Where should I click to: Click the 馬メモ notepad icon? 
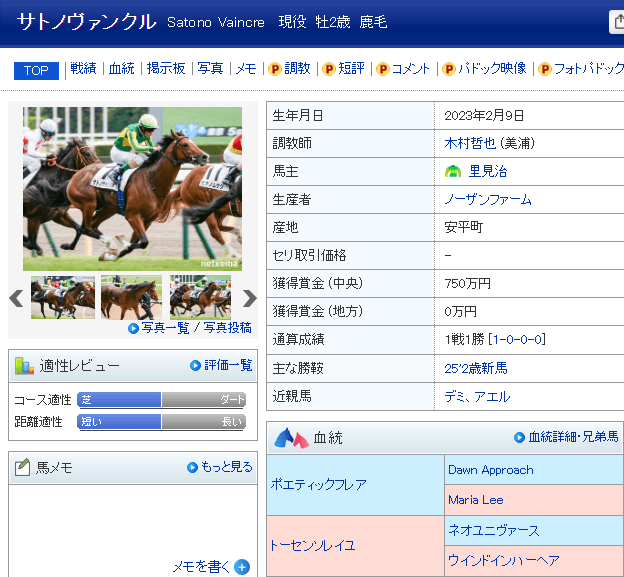[x=22, y=467]
